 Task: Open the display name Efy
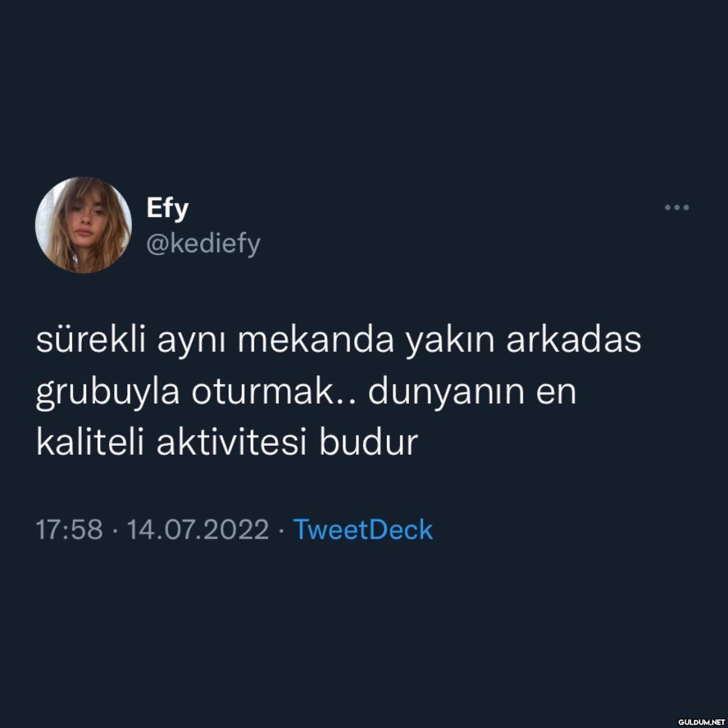[x=167, y=209]
